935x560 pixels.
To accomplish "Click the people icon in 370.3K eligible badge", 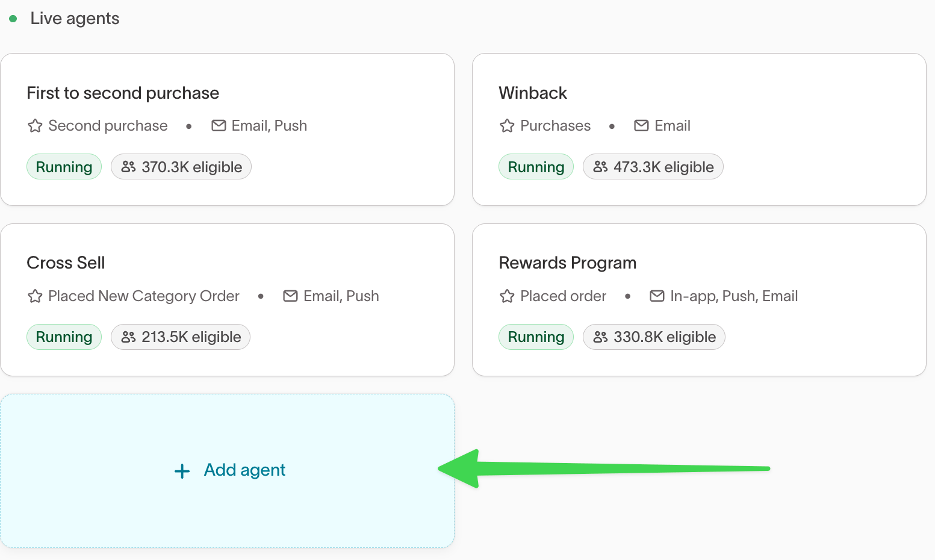I will [128, 167].
